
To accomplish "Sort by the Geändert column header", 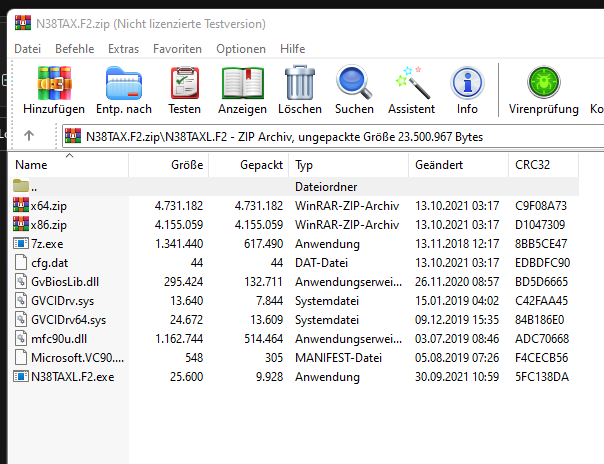I will tap(458, 165).
